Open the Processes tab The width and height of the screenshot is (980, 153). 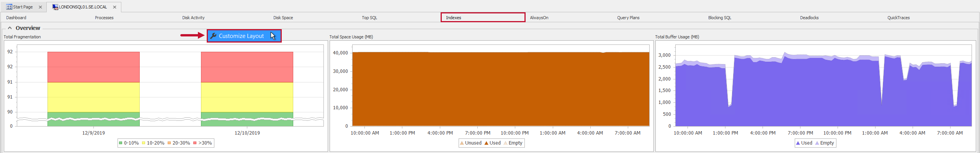104,18
